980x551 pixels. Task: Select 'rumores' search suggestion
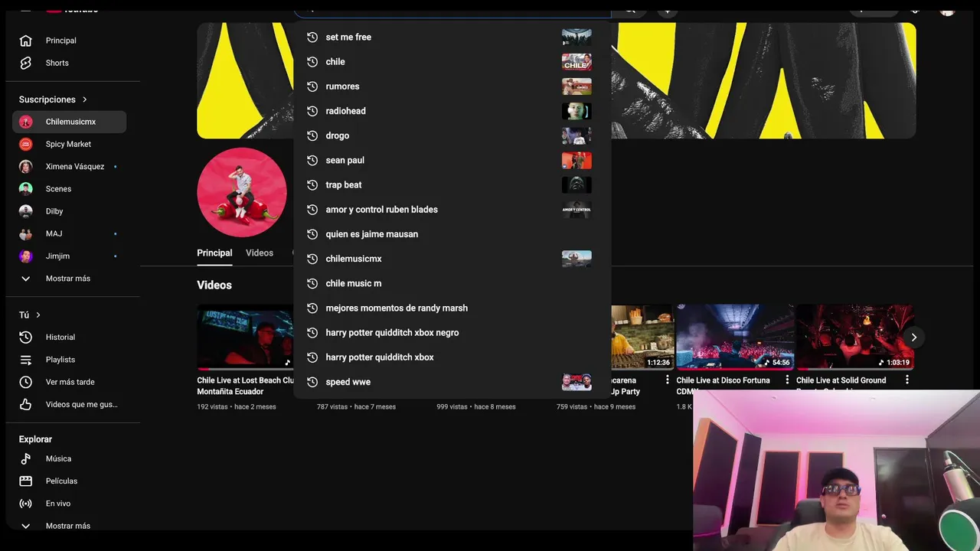pyautogui.click(x=452, y=86)
